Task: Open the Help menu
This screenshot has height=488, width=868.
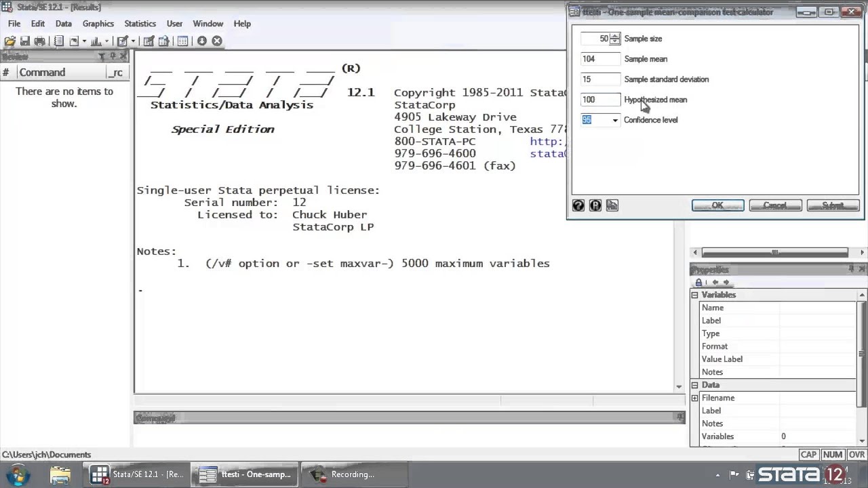Action: [x=242, y=24]
